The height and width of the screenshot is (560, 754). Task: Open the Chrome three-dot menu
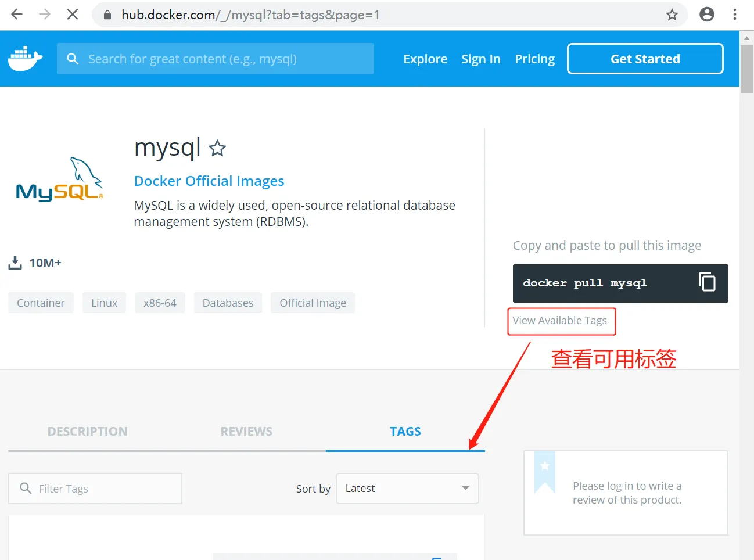[x=735, y=14]
